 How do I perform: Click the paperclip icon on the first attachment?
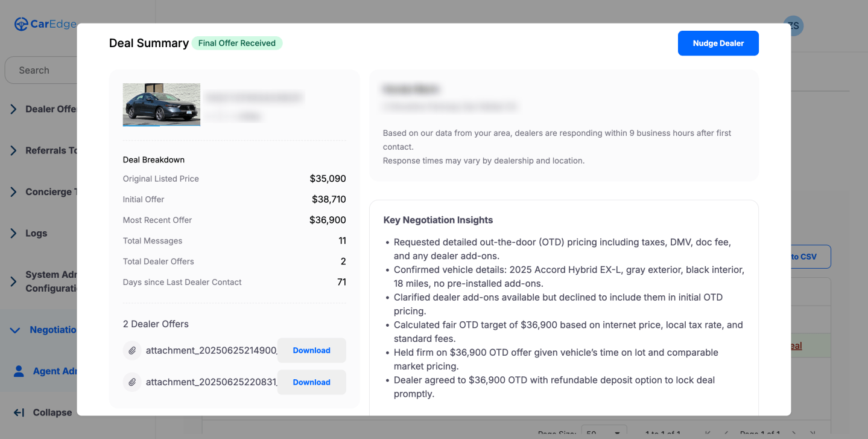pyautogui.click(x=132, y=350)
